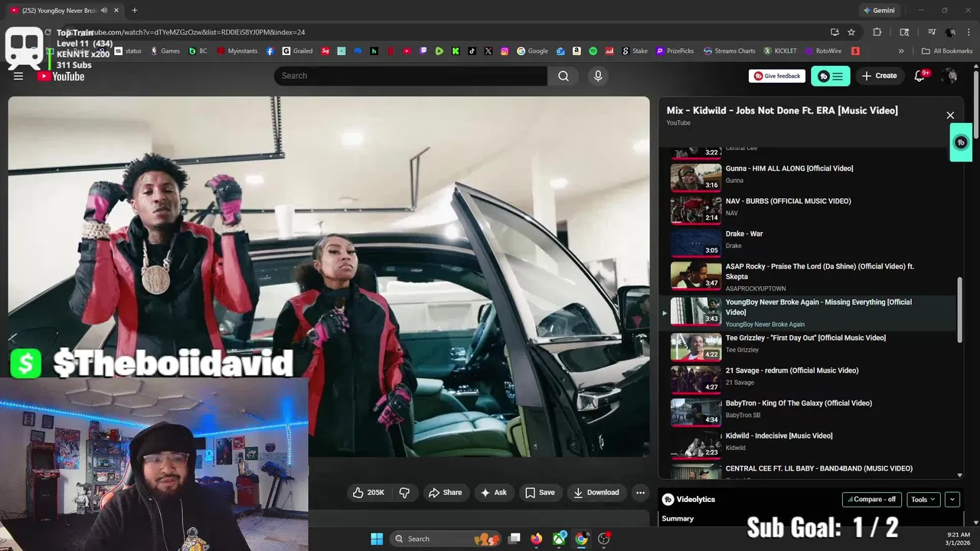Toggle the teal TubeBuddy menu button

point(830,76)
